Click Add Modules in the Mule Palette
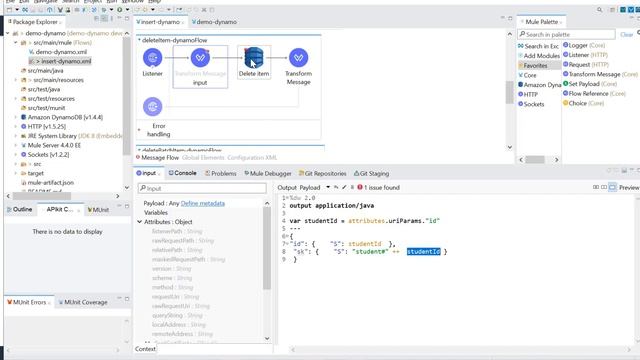 tap(539, 56)
